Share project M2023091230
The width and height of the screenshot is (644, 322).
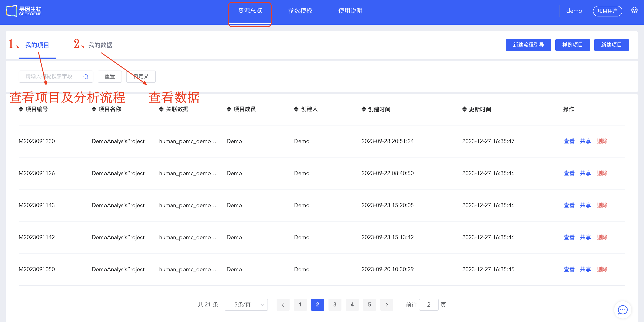(585, 141)
